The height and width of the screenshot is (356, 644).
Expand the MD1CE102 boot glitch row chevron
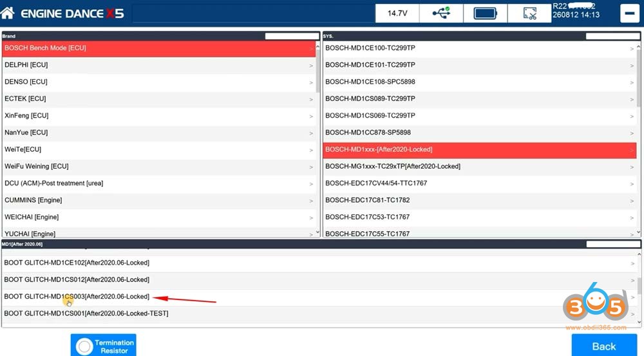[632, 263]
